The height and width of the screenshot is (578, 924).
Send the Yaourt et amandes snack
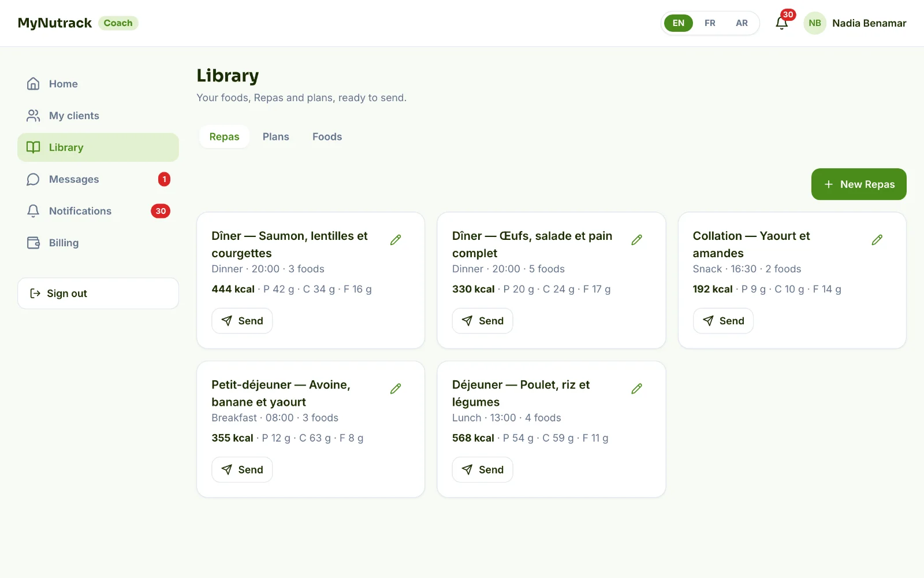coord(723,321)
